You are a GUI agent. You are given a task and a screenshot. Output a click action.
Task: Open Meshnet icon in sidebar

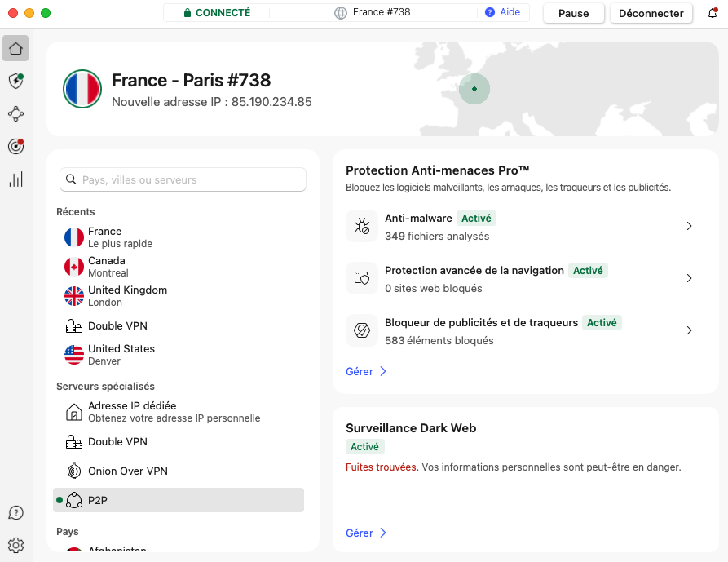click(15, 113)
